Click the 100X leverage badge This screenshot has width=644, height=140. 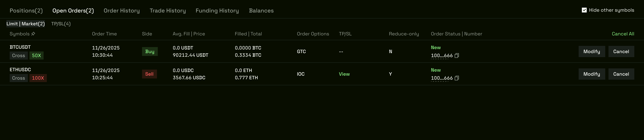[38, 78]
